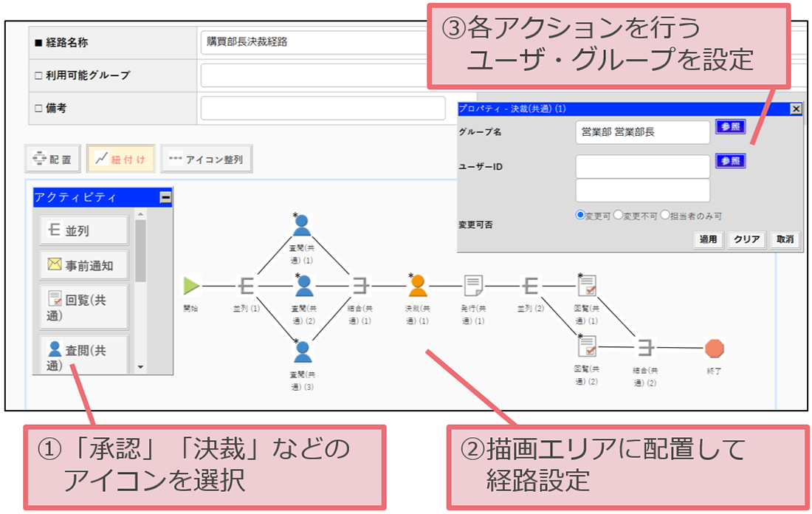Select the 担当者のみ可 radio button
The height and width of the screenshot is (514, 812).
665,215
